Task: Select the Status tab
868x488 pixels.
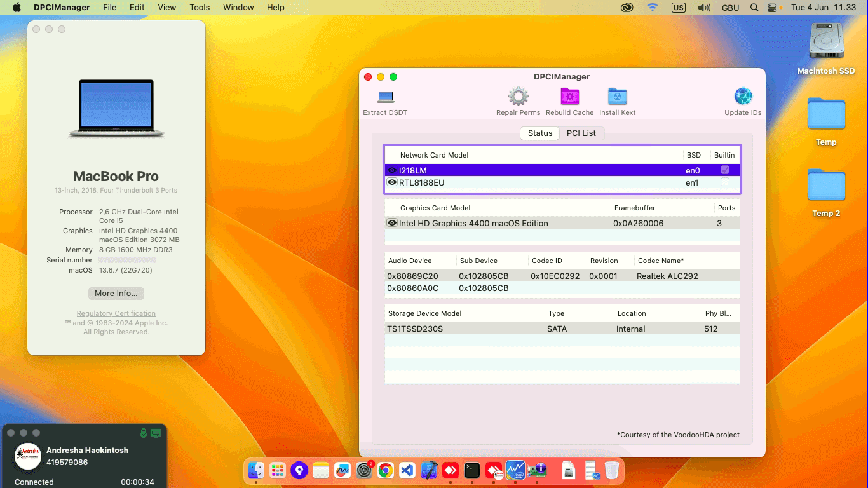Action: point(540,133)
